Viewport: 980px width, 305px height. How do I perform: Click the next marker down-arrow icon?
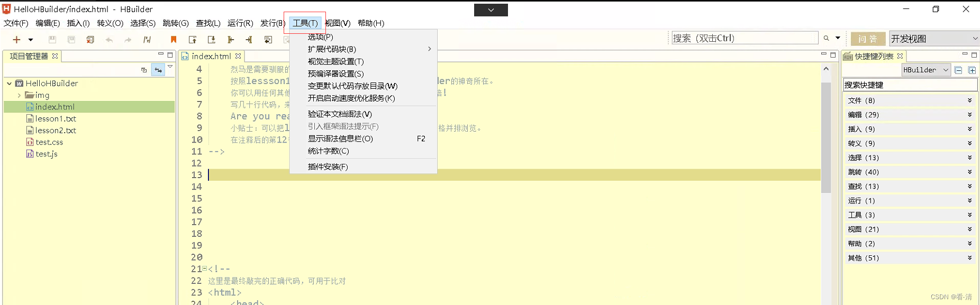212,40
